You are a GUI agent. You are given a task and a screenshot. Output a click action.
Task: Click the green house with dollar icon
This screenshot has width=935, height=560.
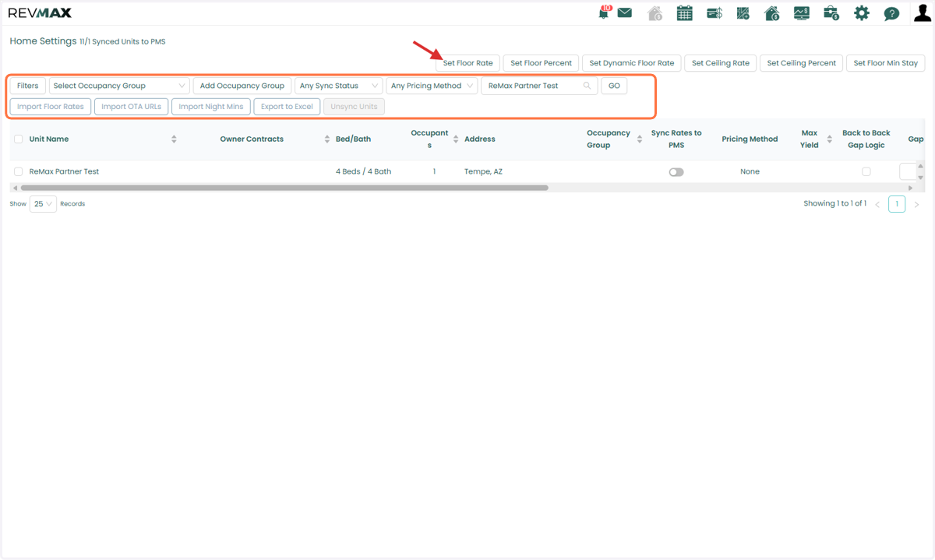click(772, 13)
